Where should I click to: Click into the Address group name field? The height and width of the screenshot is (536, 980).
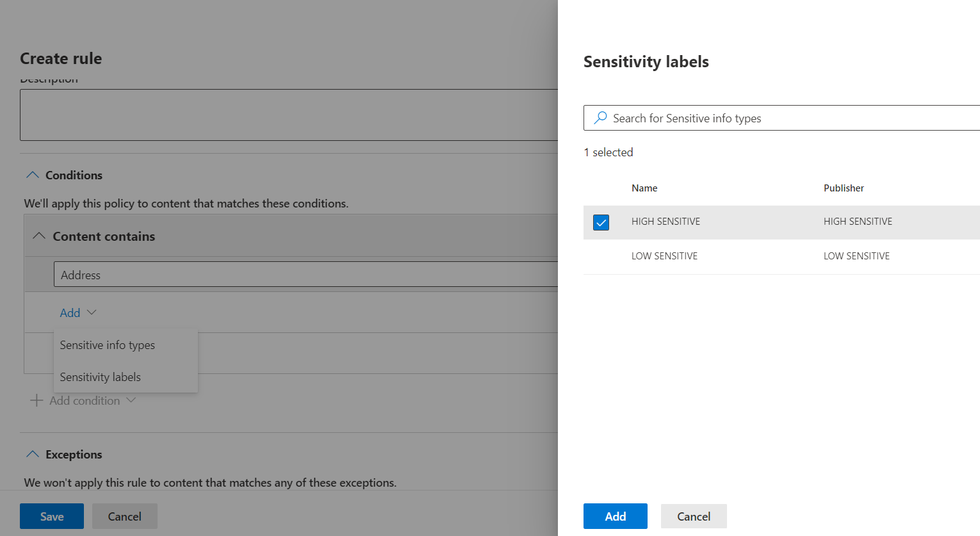301,275
